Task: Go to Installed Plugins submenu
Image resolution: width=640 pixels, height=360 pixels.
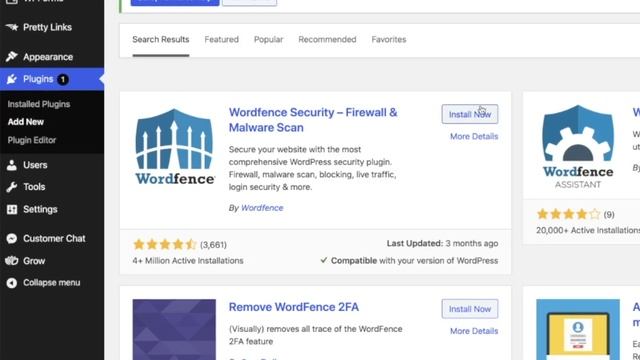Action: (x=39, y=104)
